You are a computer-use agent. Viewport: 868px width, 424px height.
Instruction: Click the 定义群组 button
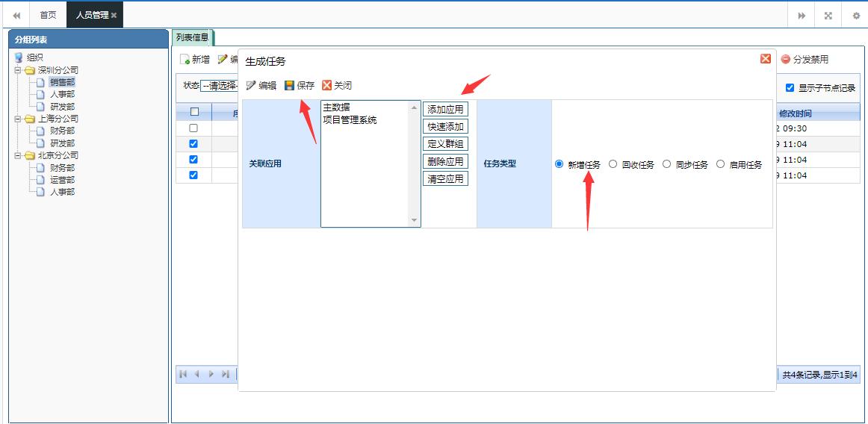[446, 144]
